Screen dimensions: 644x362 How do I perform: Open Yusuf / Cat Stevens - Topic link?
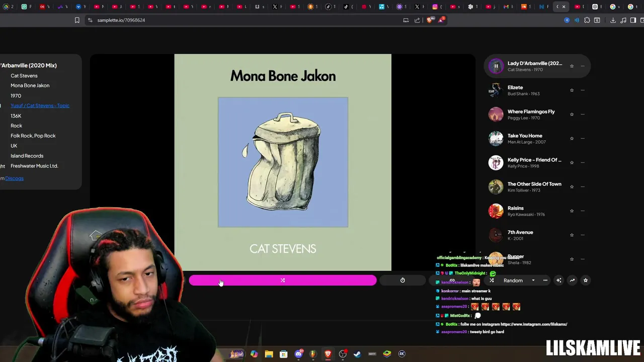40,106
